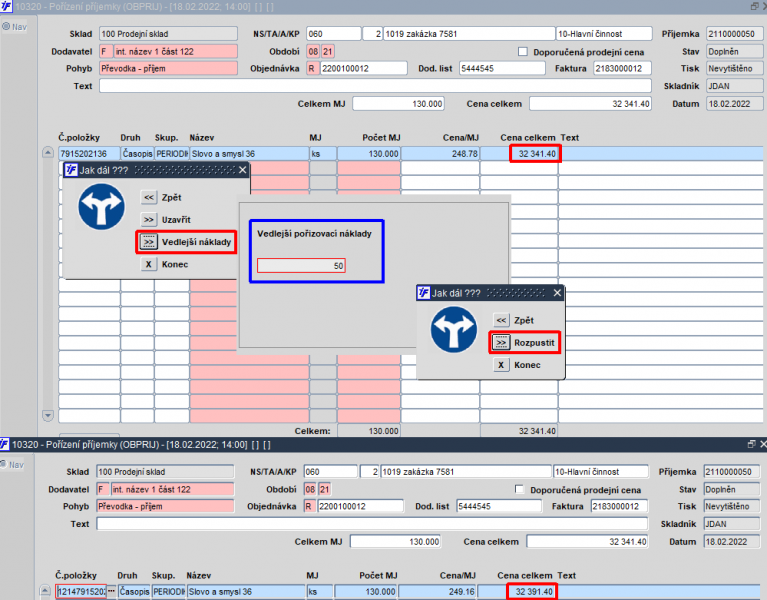Click the Text input field in upper form
The width and height of the screenshot is (767, 600).
pos(375,86)
